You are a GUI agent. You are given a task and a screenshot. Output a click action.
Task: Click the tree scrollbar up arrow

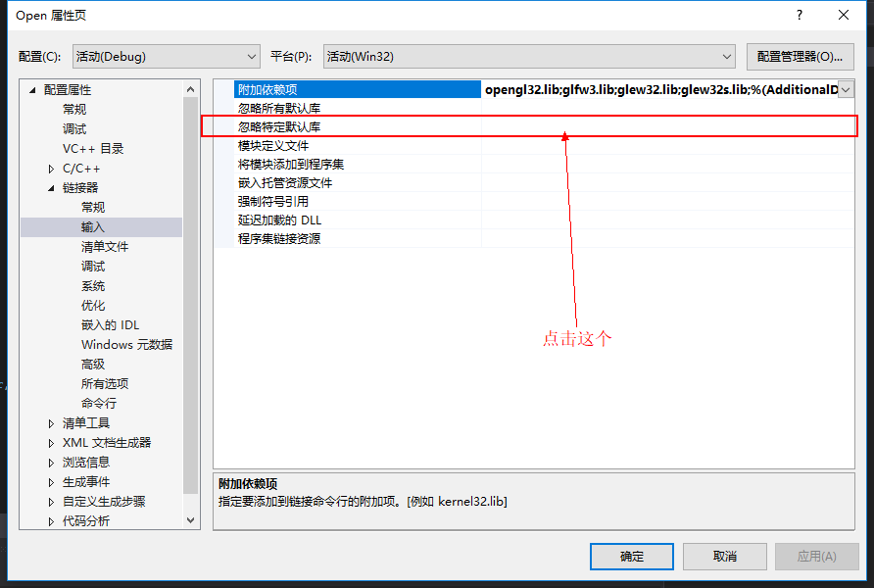point(191,89)
